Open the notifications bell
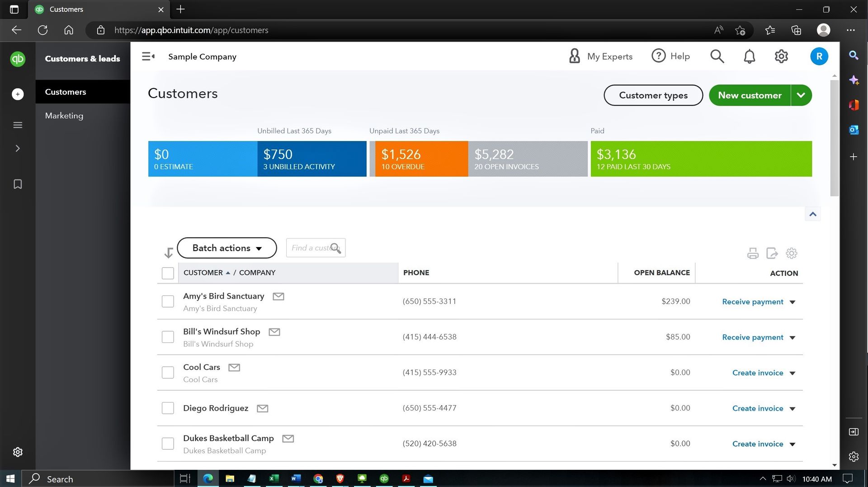This screenshot has width=868, height=487. click(x=749, y=56)
